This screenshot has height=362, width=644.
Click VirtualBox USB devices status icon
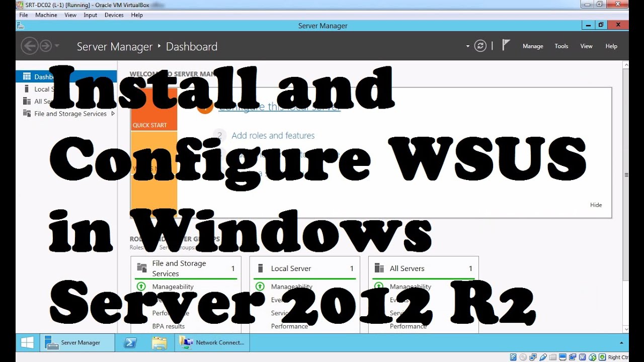(543, 357)
